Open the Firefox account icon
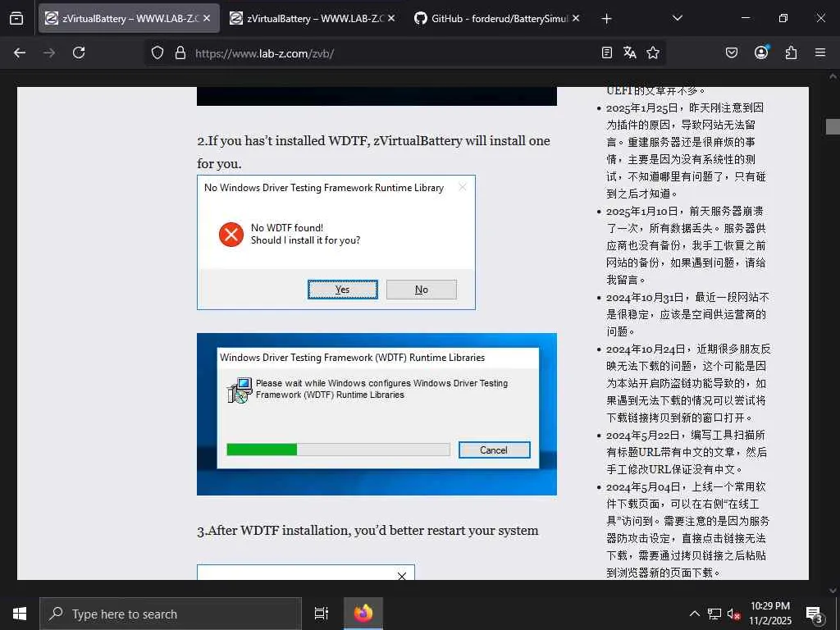 click(x=761, y=52)
